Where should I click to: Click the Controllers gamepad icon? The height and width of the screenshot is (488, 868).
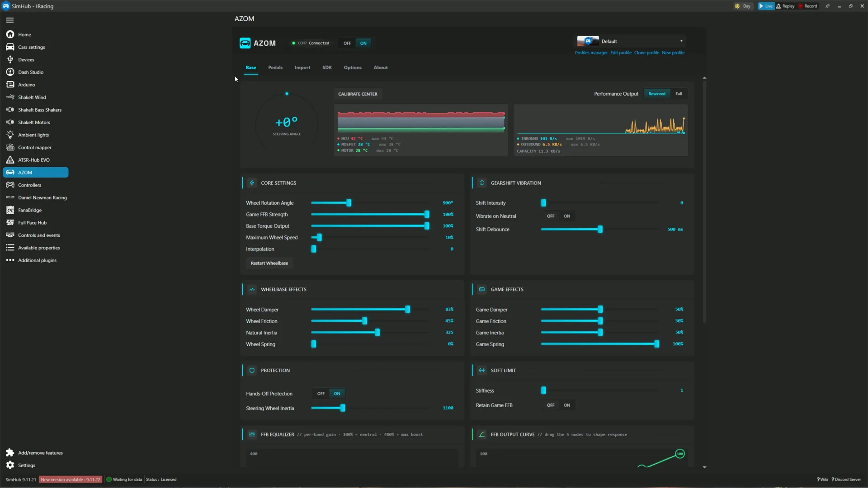pyautogui.click(x=10, y=185)
